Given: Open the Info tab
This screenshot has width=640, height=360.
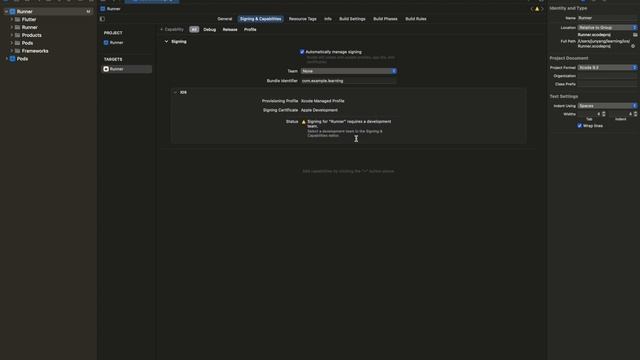Looking at the screenshot, I should coord(328,19).
